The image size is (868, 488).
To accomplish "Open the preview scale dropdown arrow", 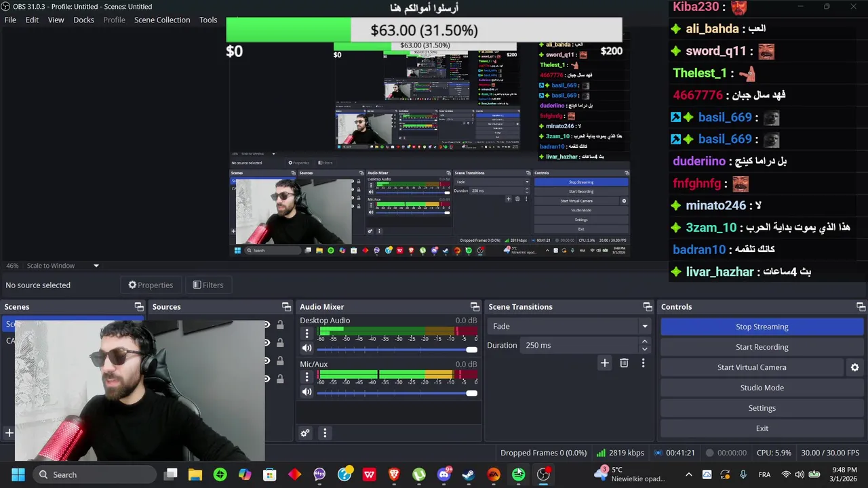I will point(96,266).
